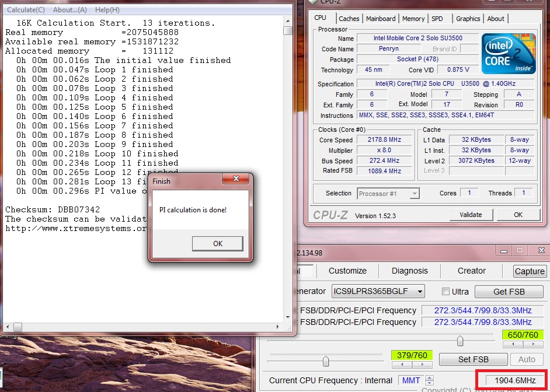This screenshot has width=550, height=392.
Task: Switch to the Diagnosis tab in SetFSB
Action: point(410,271)
